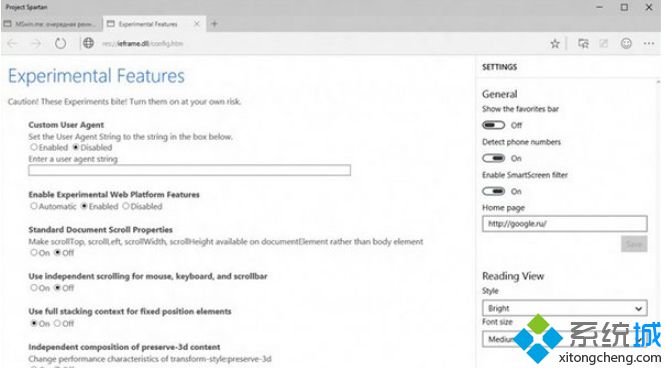666x368 pixels.
Task: Open the Font size dropdown
Action: click(x=564, y=339)
